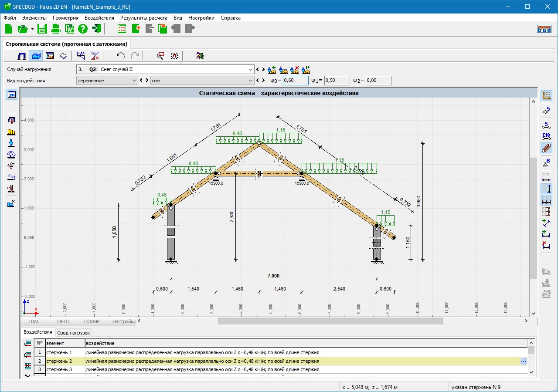558x392 pixels.
Task: Add a temperature load using thermometer icon
Action: (12, 189)
